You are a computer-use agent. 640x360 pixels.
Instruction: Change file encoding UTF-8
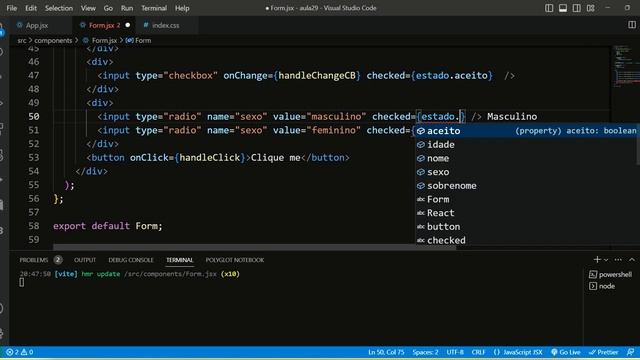(455, 352)
